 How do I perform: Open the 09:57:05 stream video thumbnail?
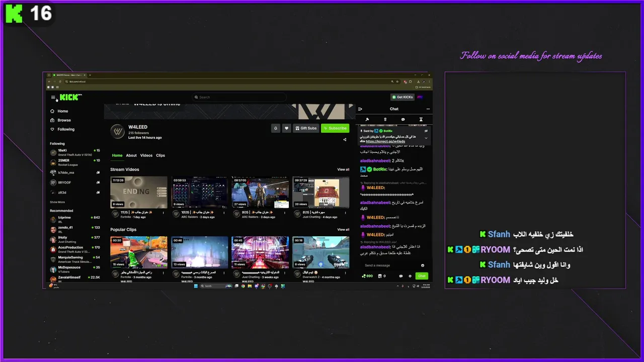coord(260,192)
